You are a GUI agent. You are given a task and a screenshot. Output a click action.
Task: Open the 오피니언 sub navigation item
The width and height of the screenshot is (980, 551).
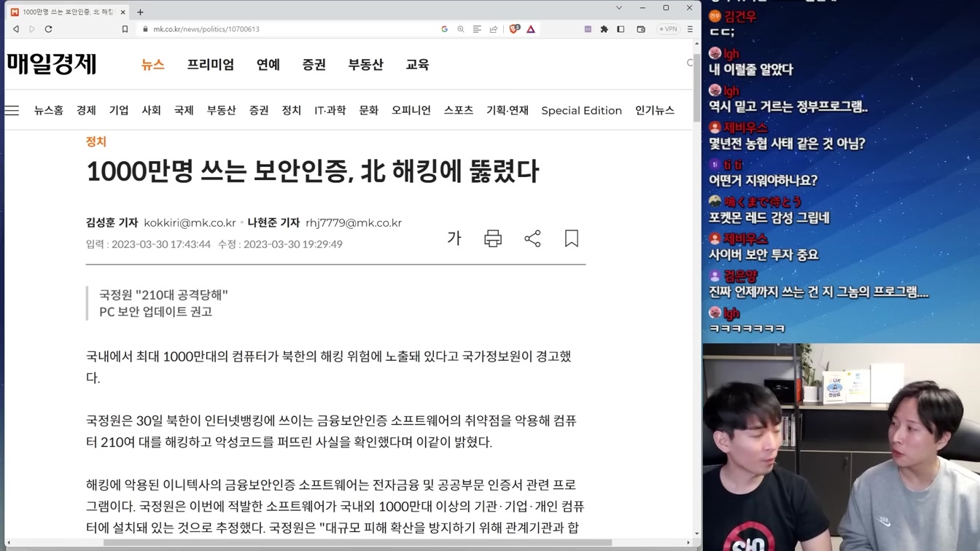(x=411, y=110)
